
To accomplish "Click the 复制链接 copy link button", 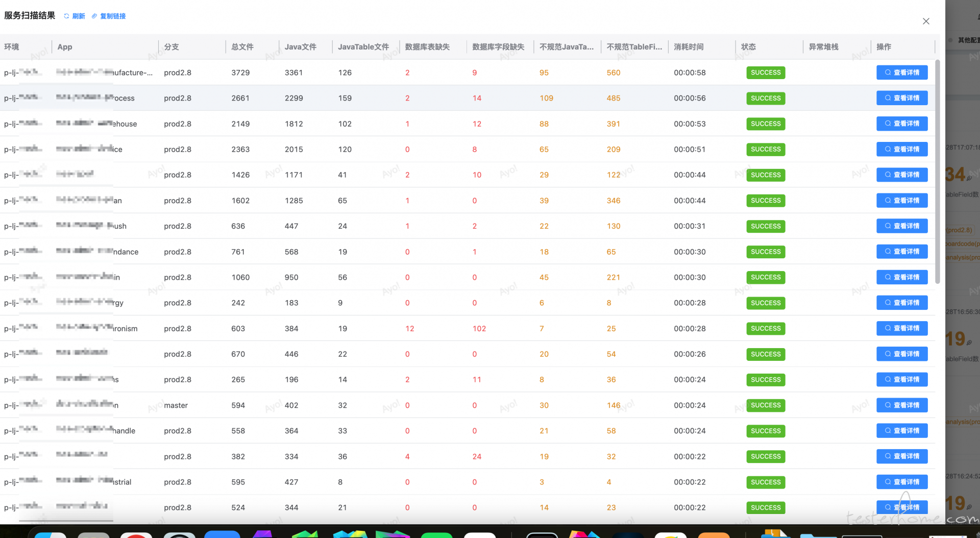I will tap(109, 16).
